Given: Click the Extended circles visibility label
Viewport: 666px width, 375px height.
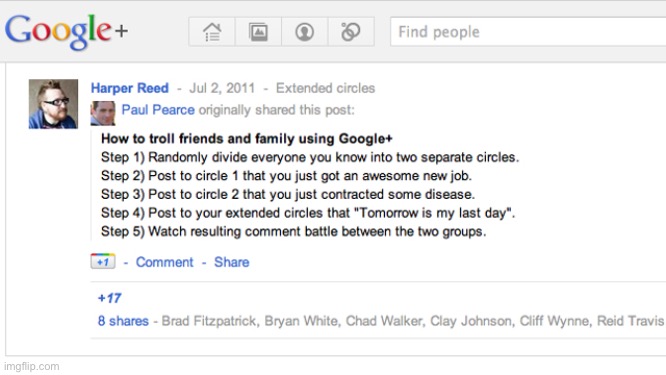Looking at the screenshot, I should pyautogui.click(x=325, y=88).
